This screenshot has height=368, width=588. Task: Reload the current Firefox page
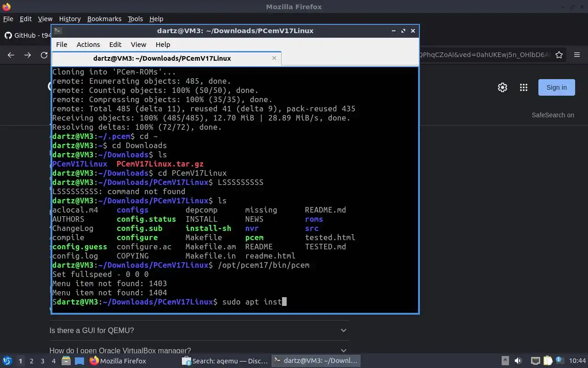point(44,55)
